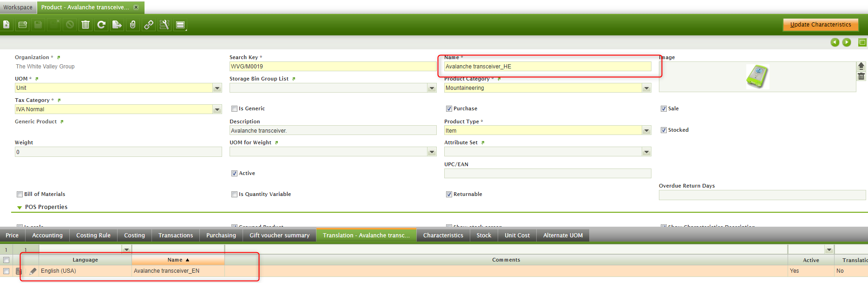Sort by the Language column header
Screen dimensions: 868x283
point(85,260)
